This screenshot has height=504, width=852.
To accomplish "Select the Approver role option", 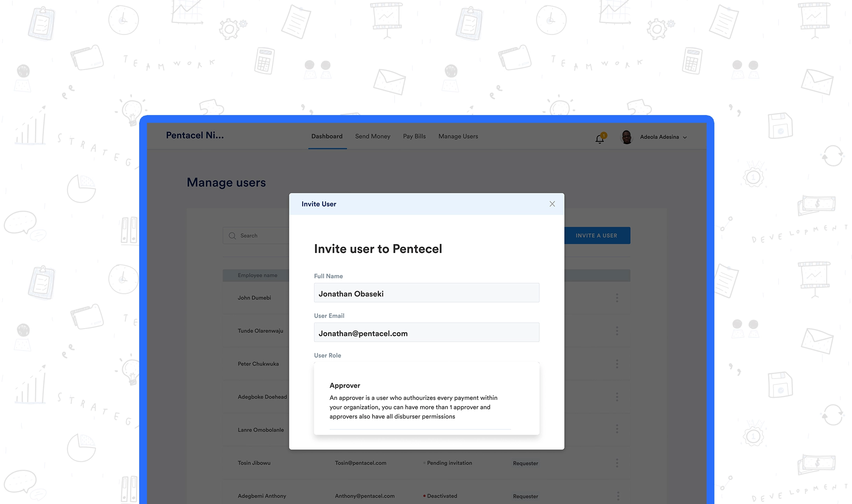I will coord(426,400).
